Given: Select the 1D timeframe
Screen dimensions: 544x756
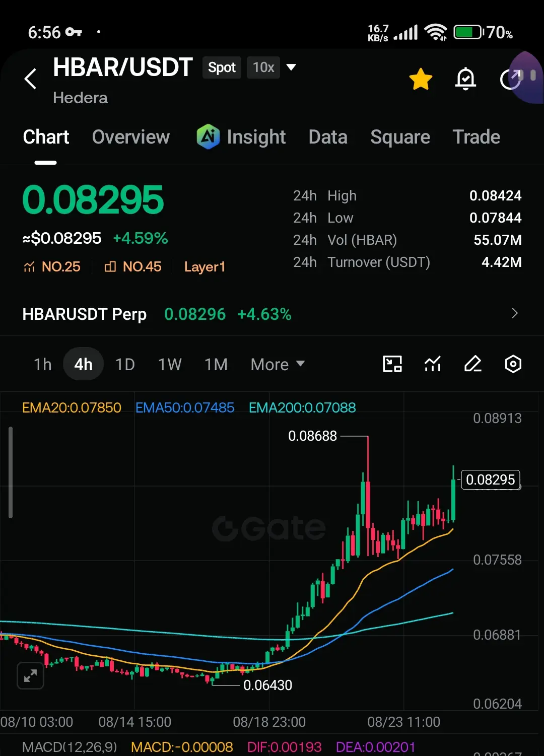Looking at the screenshot, I should [x=125, y=364].
